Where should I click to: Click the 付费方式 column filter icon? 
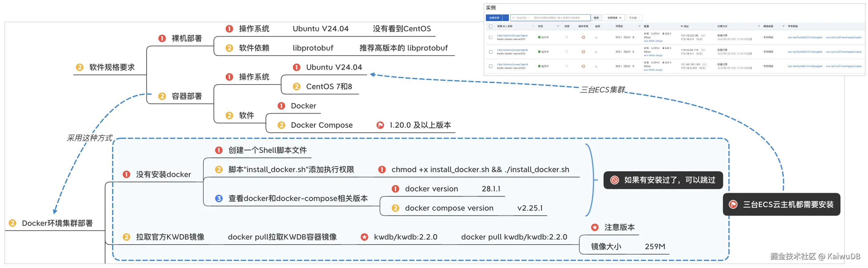[x=759, y=26]
